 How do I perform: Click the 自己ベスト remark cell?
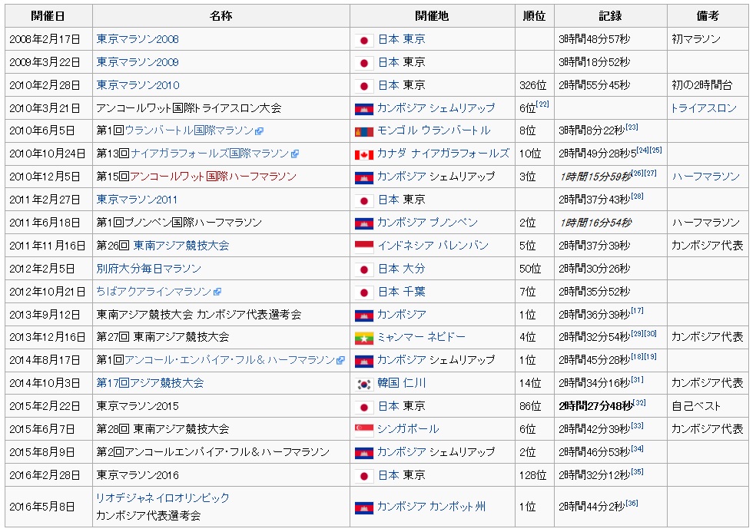click(x=708, y=406)
